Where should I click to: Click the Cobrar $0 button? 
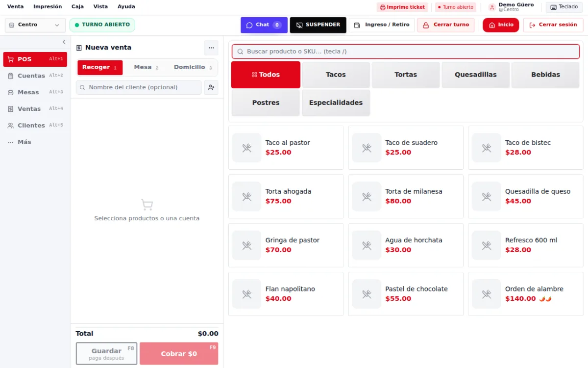pos(179,354)
